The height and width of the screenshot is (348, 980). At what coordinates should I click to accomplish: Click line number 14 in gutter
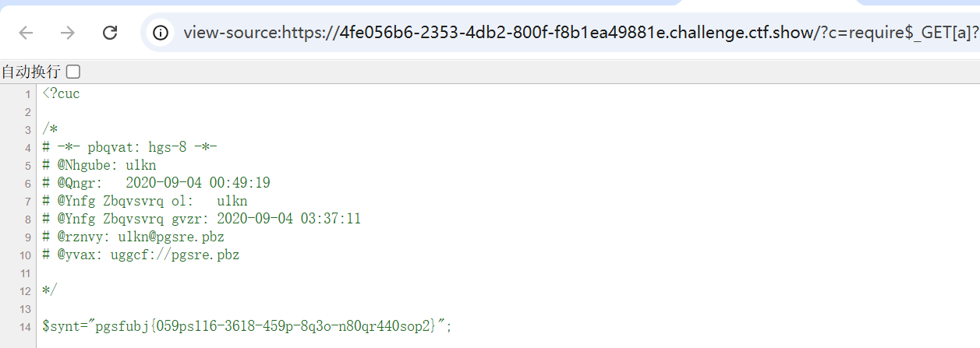(27, 327)
